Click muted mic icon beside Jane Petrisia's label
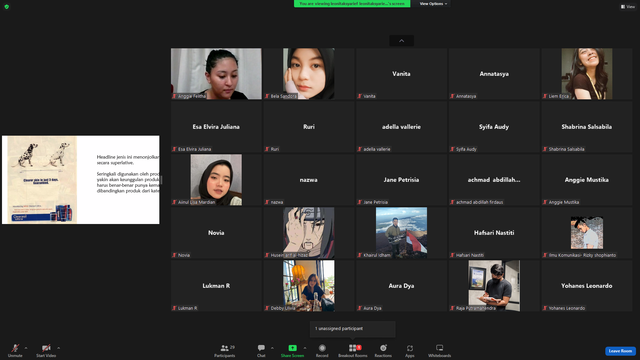The image size is (640, 360). [360, 202]
